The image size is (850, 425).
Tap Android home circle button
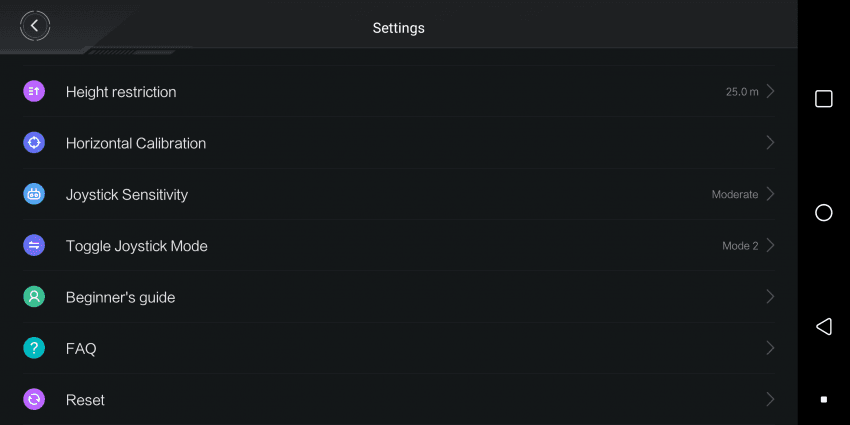click(x=823, y=212)
